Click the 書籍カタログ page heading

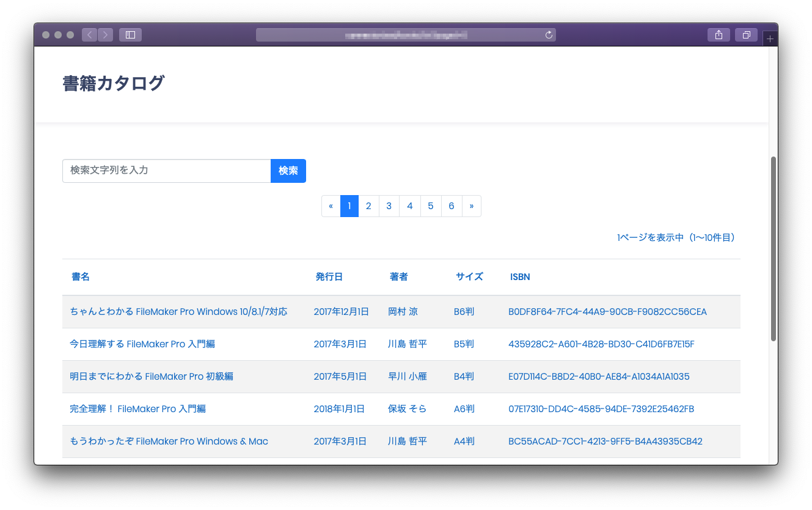pyautogui.click(x=114, y=83)
